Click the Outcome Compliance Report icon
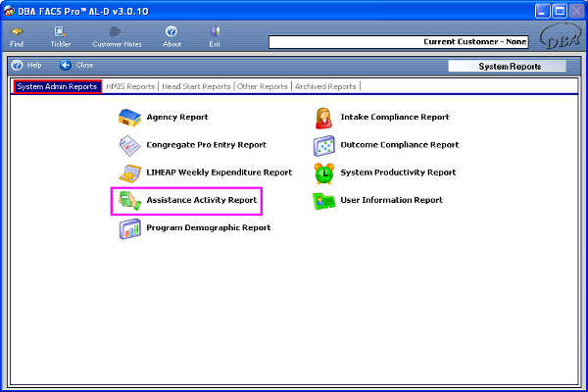This screenshot has width=588, height=392. (x=323, y=145)
